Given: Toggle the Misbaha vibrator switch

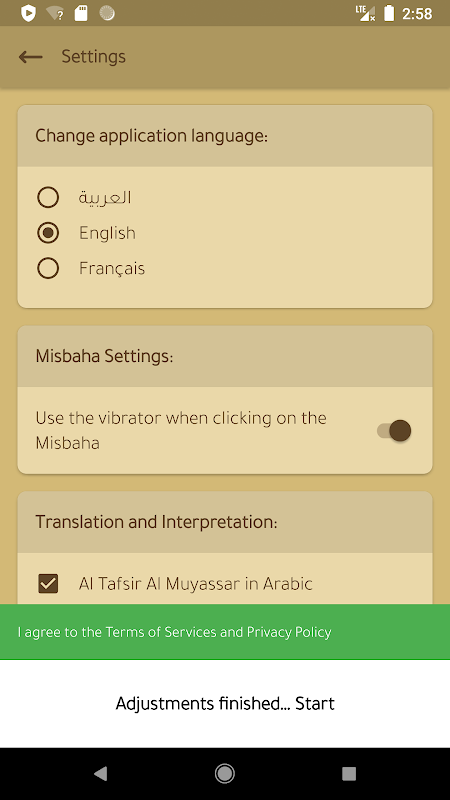Looking at the screenshot, I should [394, 431].
